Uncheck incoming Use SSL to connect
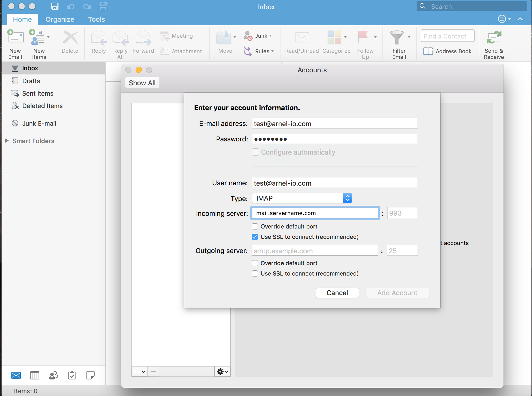The image size is (532, 396). pos(255,237)
